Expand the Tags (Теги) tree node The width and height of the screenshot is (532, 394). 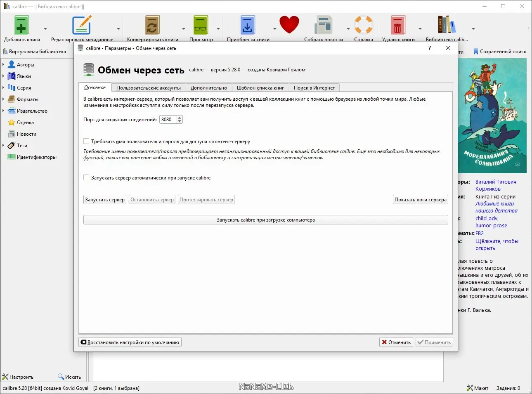tap(3, 146)
